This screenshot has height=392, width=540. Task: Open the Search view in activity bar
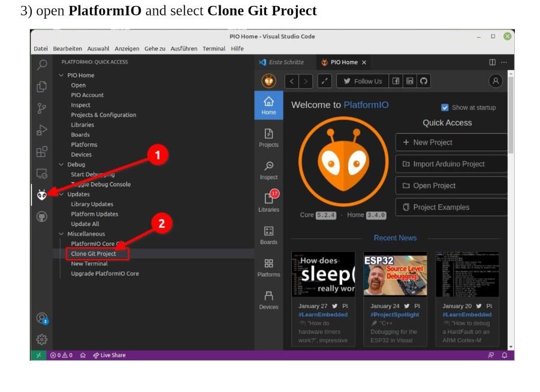tap(42, 64)
